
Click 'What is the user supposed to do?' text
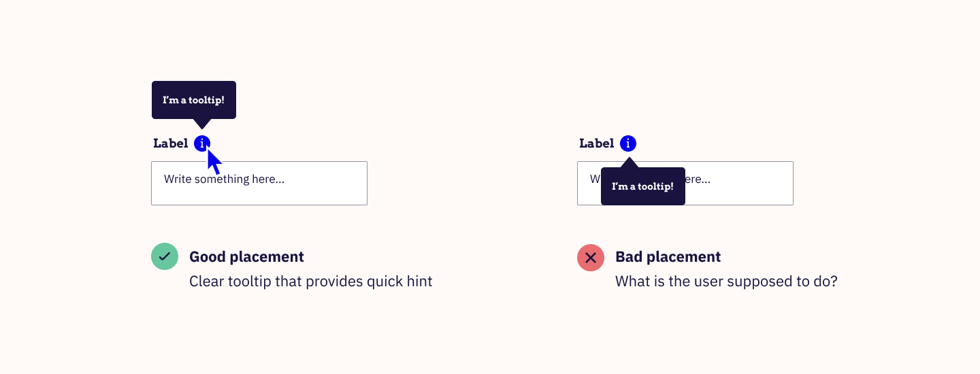pyautogui.click(x=726, y=282)
